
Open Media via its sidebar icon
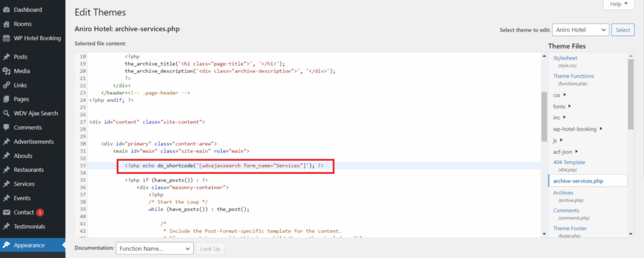6,71
